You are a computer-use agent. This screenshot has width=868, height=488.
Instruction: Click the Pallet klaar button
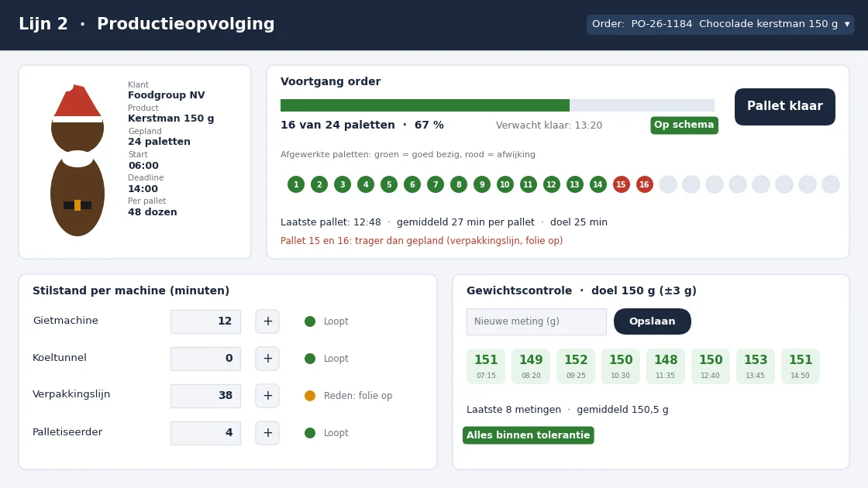pos(784,106)
